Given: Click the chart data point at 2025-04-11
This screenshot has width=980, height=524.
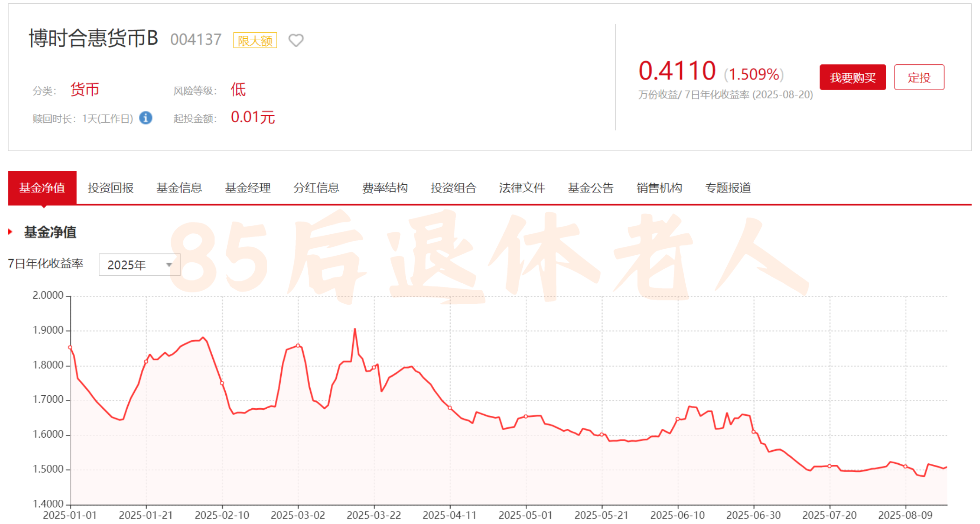Looking at the screenshot, I should point(450,408).
